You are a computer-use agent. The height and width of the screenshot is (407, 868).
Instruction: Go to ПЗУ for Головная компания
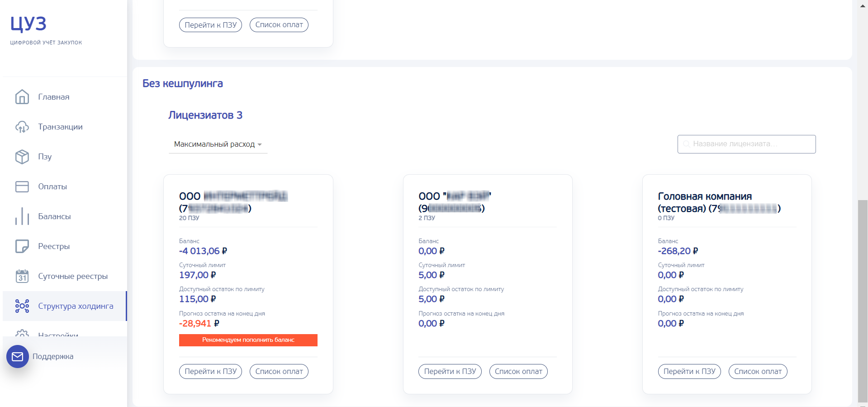click(689, 371)
